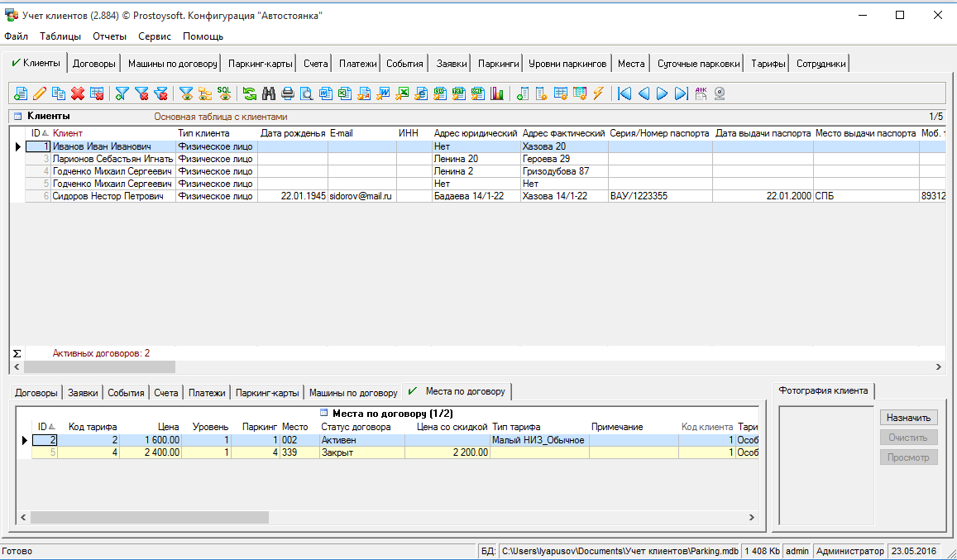Open search with the binoculars icon
The image size is (957, 560).
pyautogui.click(x=269, y=93)
